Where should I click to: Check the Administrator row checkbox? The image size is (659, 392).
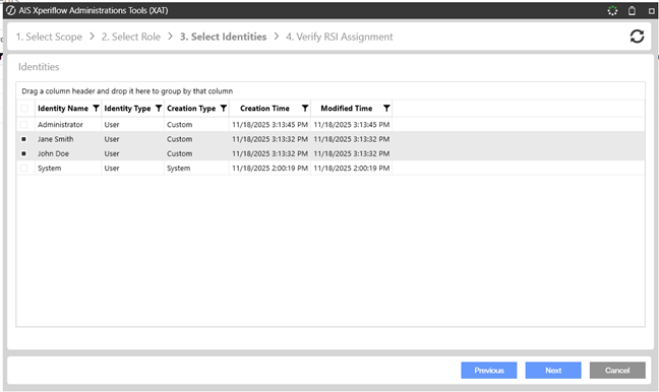[x=24, y=124]
